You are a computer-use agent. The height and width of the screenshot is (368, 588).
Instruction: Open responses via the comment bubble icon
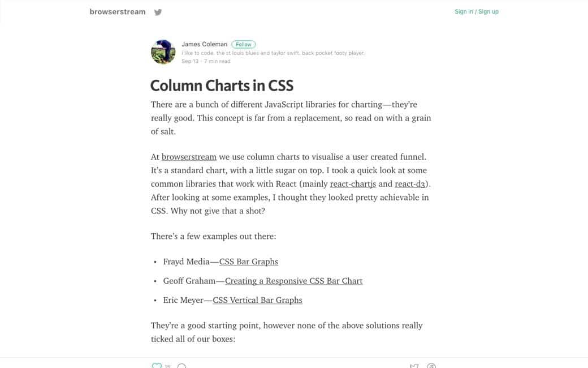click(181, 366)
